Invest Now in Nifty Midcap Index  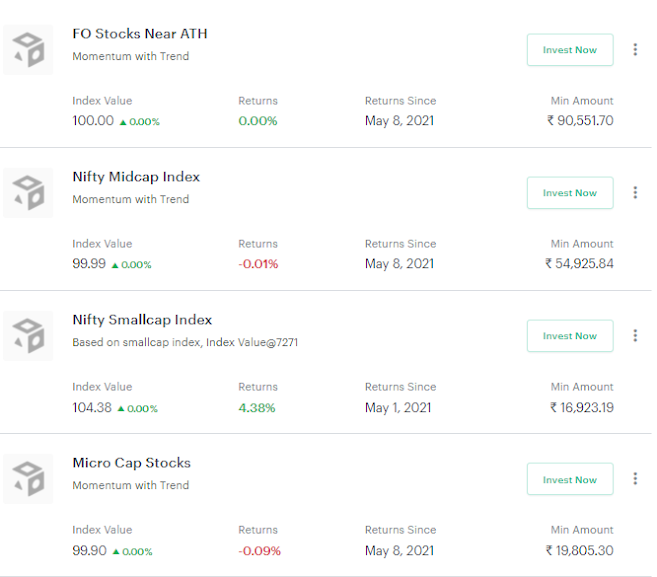[x=570, y=193]
